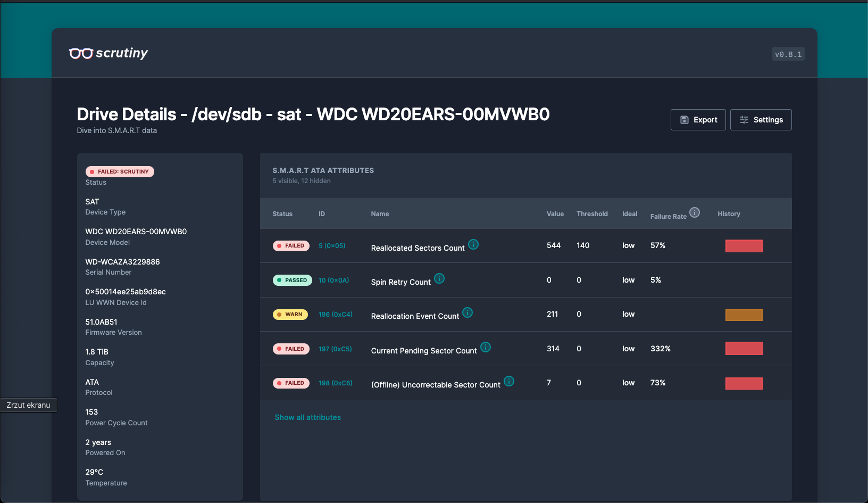Select the Reallocation Event Count name
This screenshot has width=868, height=503.
415,316
